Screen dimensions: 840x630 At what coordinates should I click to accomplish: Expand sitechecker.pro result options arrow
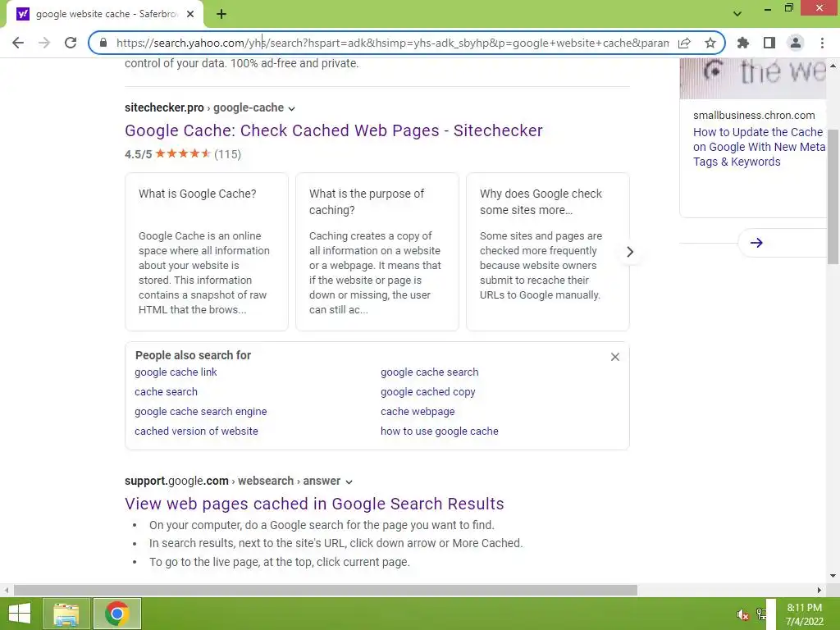tap(291, 109)
